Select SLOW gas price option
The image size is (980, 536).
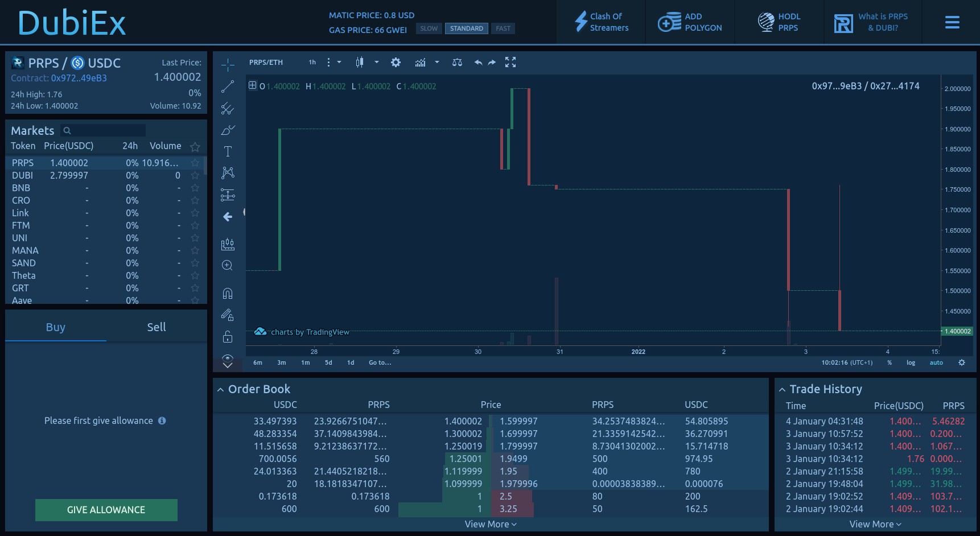(429, 28)
